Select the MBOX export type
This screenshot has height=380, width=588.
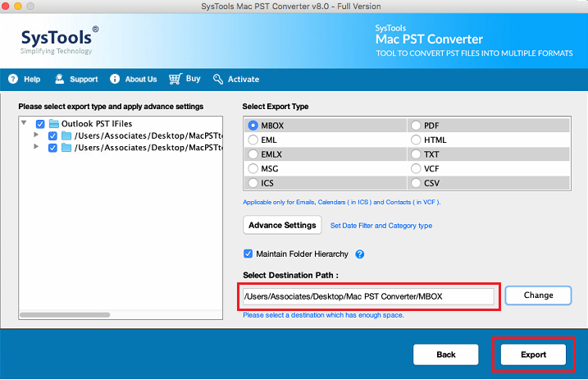coord(253,126)
